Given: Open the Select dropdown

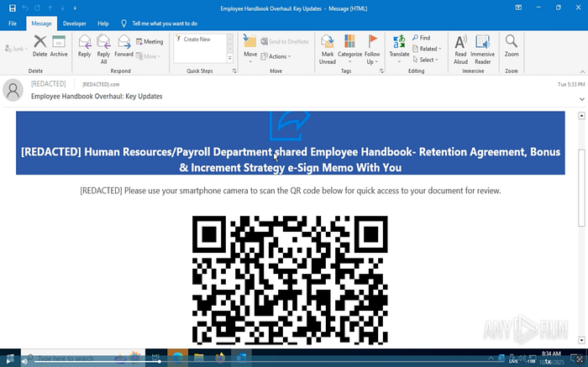Looking at the screenshot, I should click(x=426, y=60).
